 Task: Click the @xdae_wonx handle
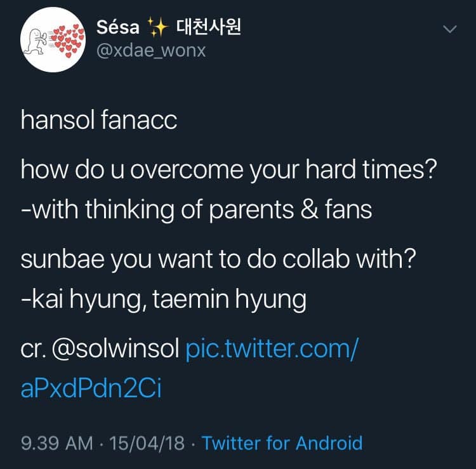(150, 51)
